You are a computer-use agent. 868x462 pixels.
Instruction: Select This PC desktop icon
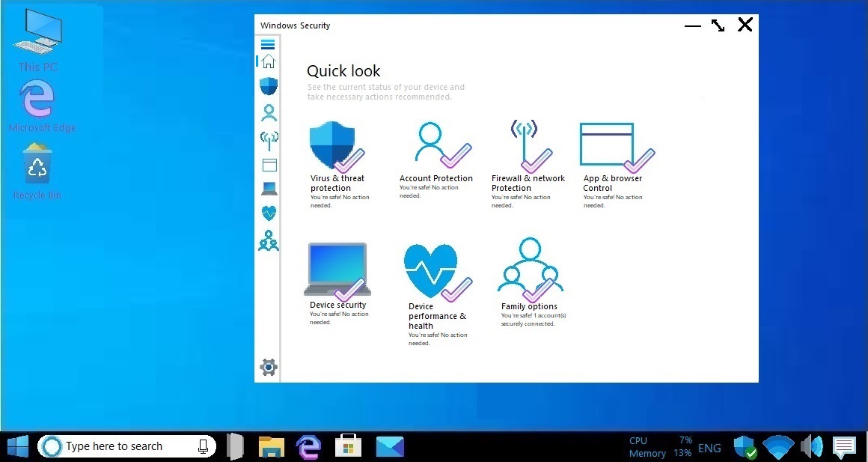[37, 41]
